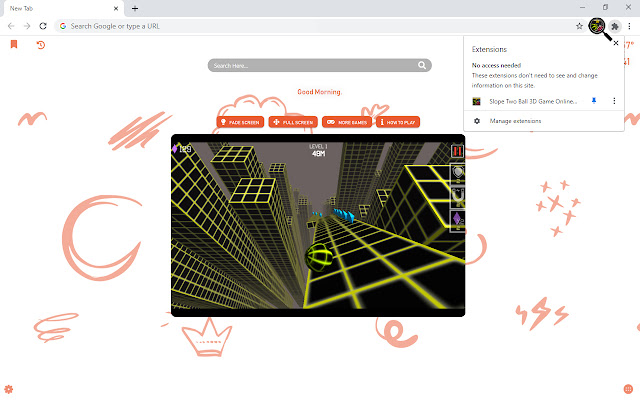
Task: Open the orange bookmark icon
Action: [x=14, y=44]
